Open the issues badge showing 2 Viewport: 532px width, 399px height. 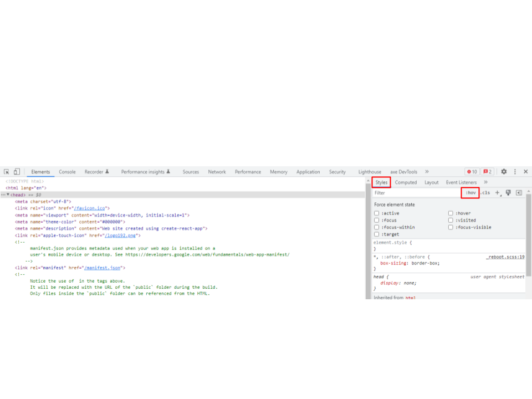pyautogui.click(x=487, y=172)
